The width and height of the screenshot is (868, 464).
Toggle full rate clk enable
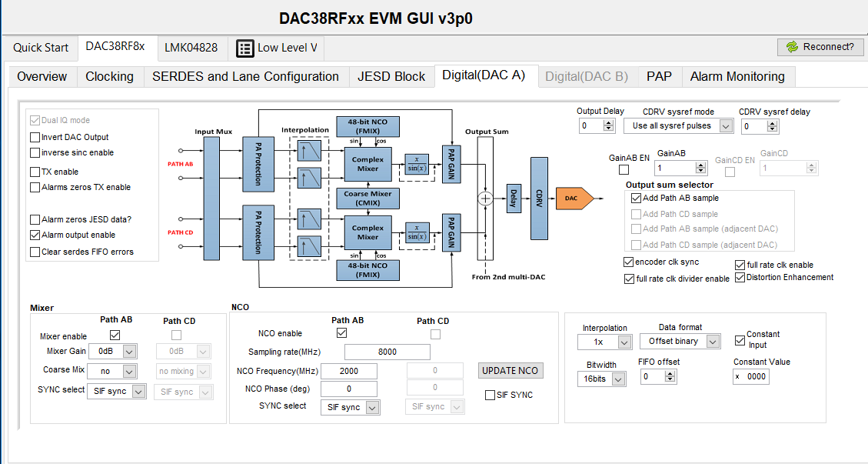740,265
